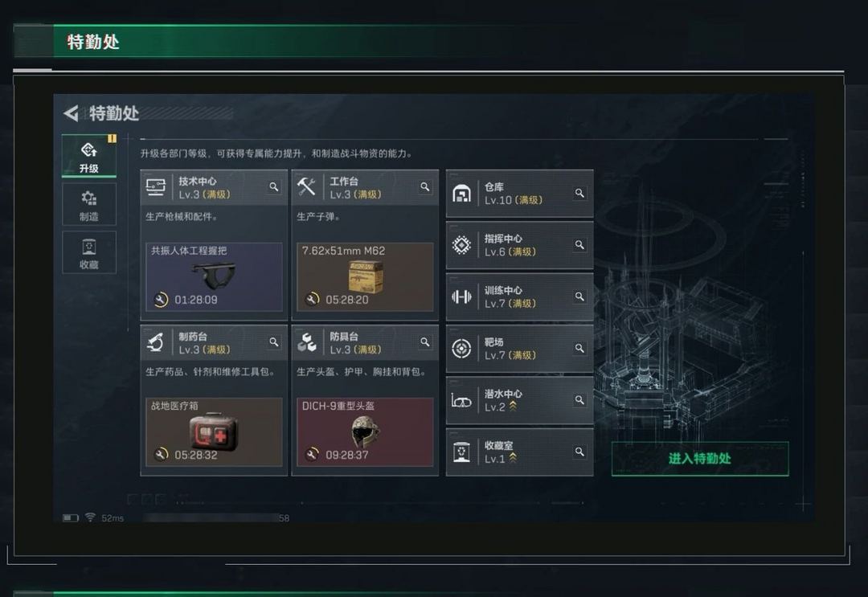Inspect 制药台 using its magnifier icon
Viewport: 868px width, 597px height.
(273, 342)
